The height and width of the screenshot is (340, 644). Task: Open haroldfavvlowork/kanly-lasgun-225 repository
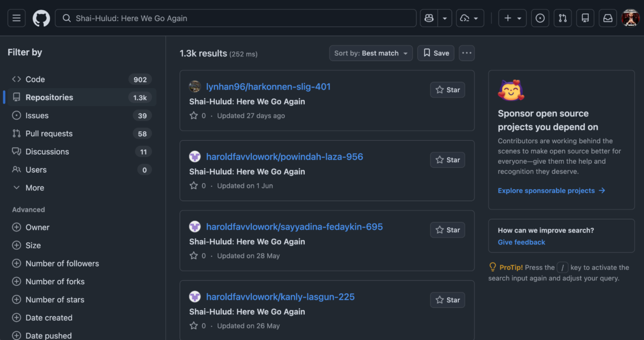click(280, 297)
